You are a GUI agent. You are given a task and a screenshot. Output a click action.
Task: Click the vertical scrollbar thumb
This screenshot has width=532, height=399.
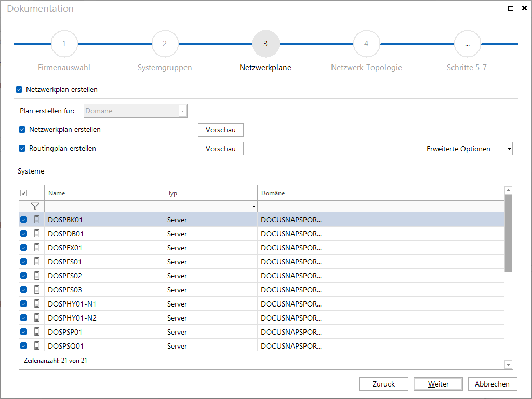pos(508,233)
